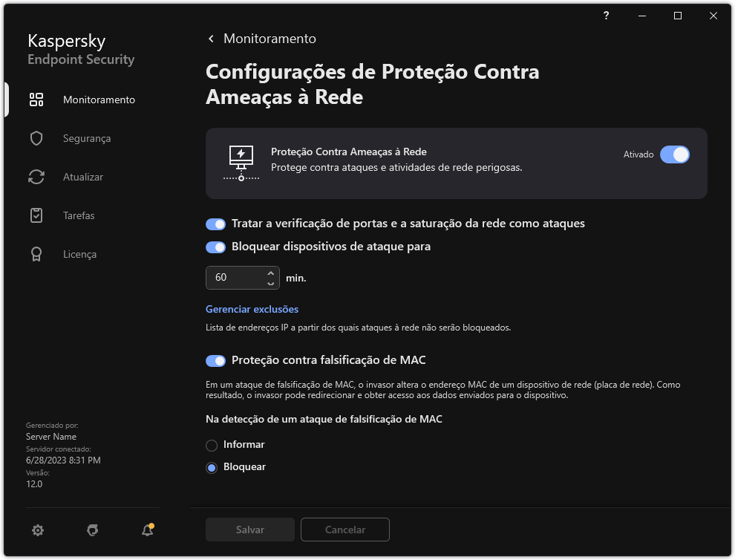
Task: Click the support icon at the bottom
Action: pos(92,530)
